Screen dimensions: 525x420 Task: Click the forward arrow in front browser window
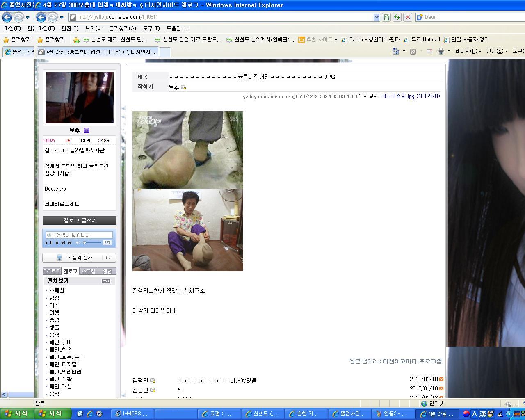(x=52, y=17)
